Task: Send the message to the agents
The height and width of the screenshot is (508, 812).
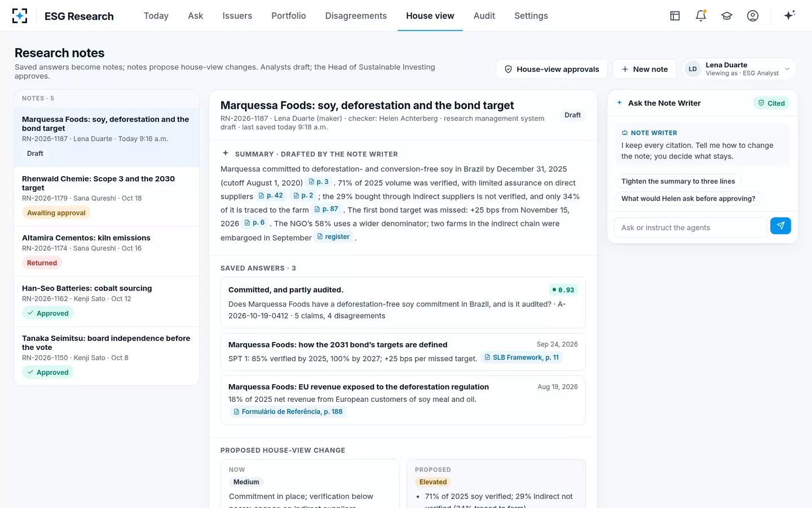Action: coord(780,226)
